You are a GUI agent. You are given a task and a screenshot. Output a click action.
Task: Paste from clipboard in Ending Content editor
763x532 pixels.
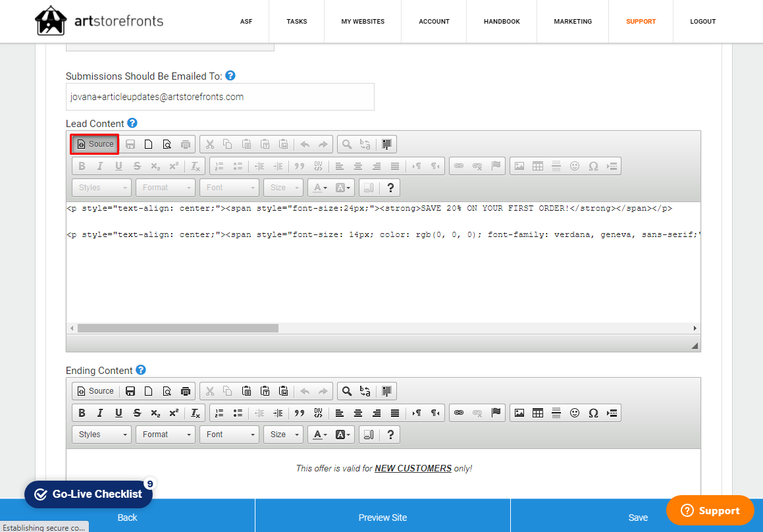tap(247, 391)
